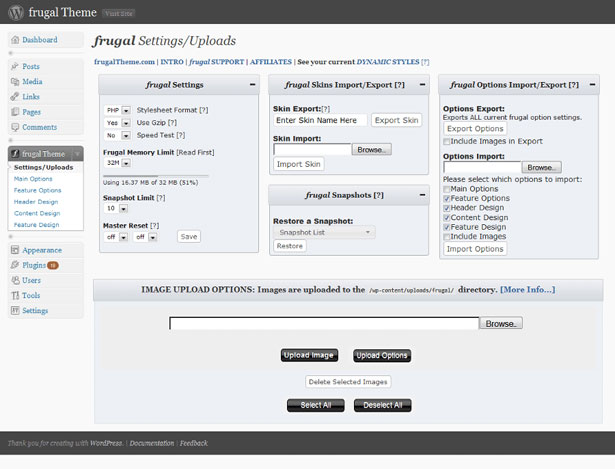Click the frugal SUPPORT link
Screen dimensions: 615x469
tap(217, 62)
